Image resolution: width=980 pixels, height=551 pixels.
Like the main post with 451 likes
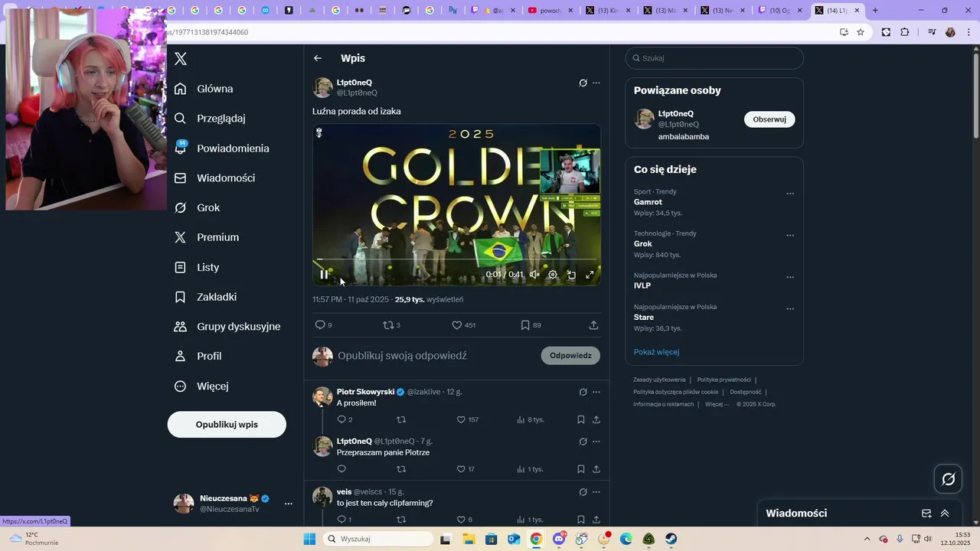pos(463,325)
